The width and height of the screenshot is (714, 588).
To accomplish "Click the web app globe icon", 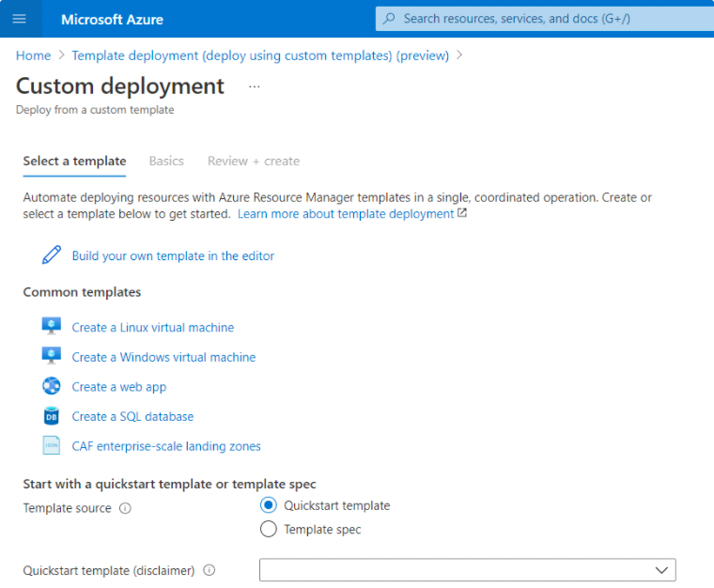I will (x=52, y=386).
